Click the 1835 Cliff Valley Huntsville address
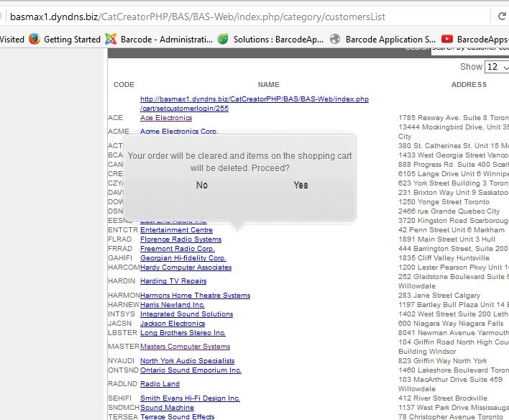Screen dimensions: 509x420 (x=444, y=258)
